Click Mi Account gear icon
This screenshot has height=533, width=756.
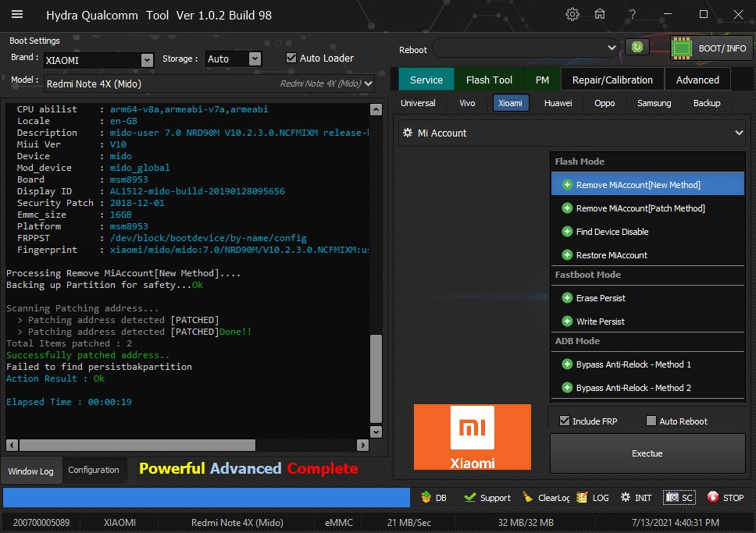(x=408, y=133)
